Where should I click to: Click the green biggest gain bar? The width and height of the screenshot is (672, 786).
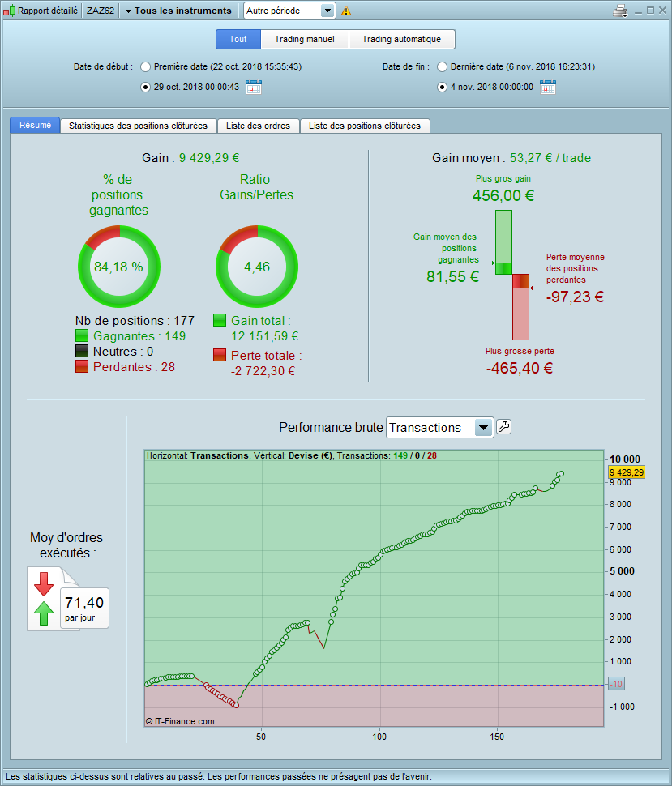(503, 242)
